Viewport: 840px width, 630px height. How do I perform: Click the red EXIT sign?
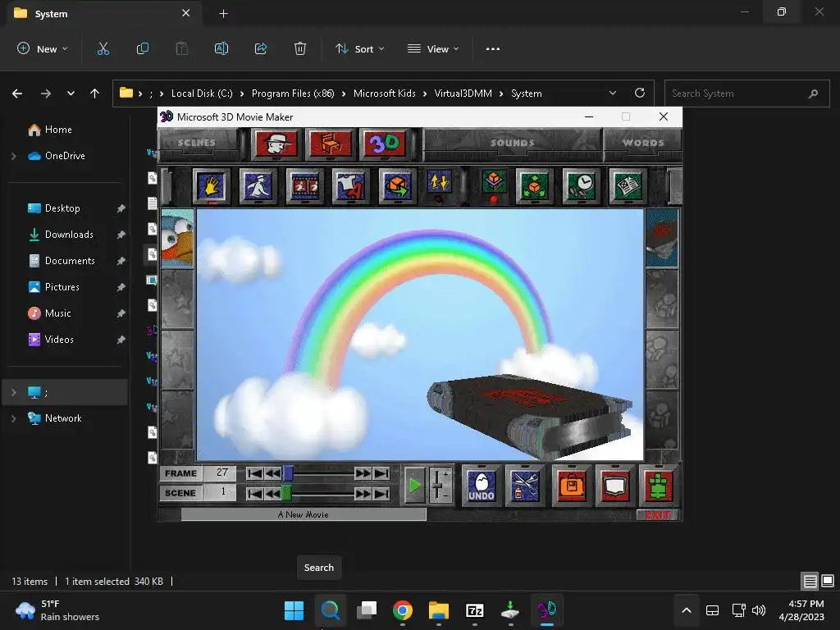(658, 515)
